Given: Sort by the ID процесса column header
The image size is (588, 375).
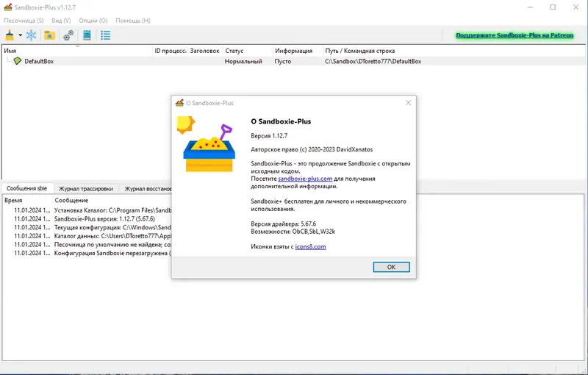Looking at the screenshot, I should tap(170, 51).
